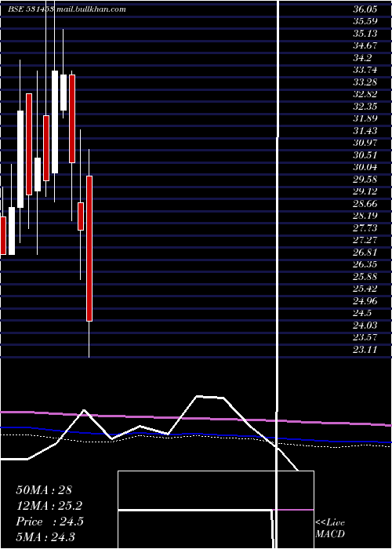Click the 34.67 price axis label
The height and width of the screenshot is (549, 392).
(365, 45)
